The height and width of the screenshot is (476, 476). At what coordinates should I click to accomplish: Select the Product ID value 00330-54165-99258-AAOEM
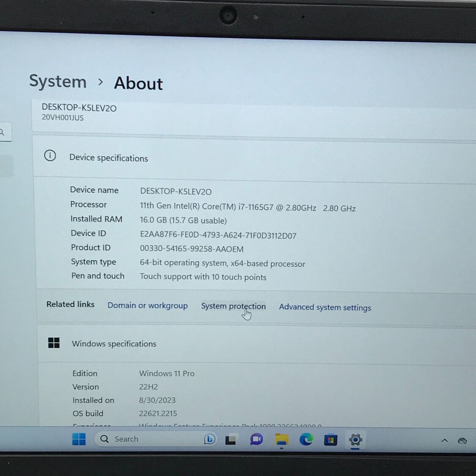[192, 249]
